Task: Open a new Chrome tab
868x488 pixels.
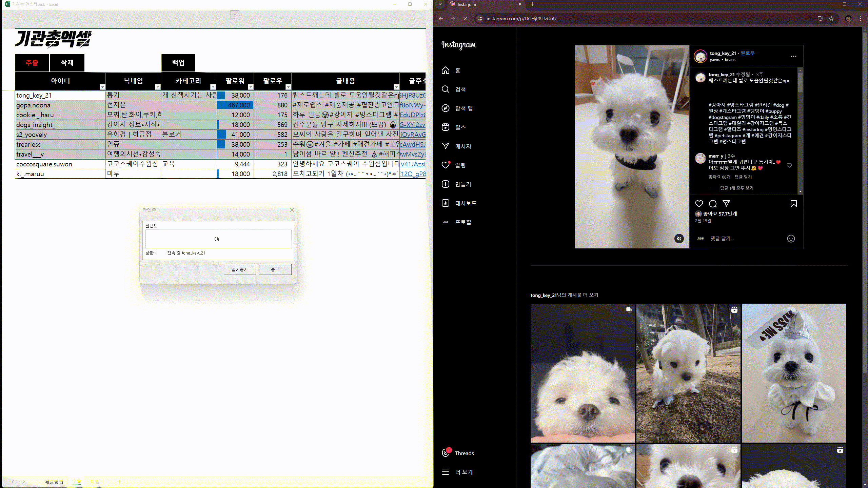Action: tap(532, 4)
